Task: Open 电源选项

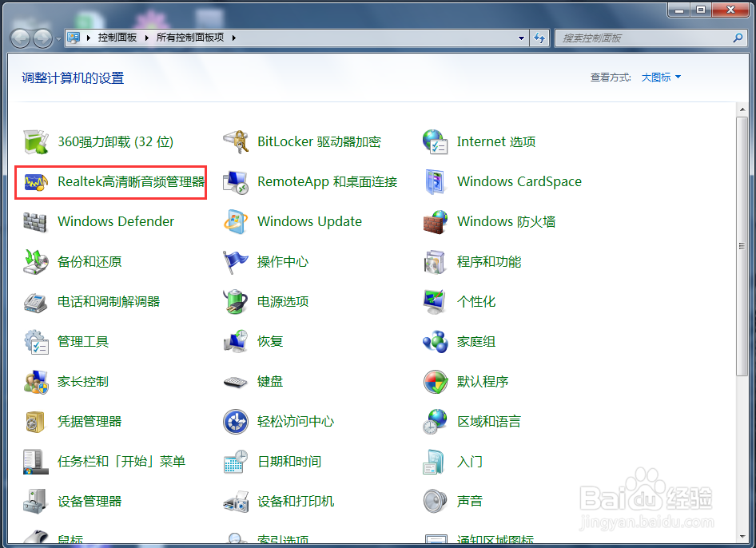Action: pyautogui.click(x=281, y=301)
